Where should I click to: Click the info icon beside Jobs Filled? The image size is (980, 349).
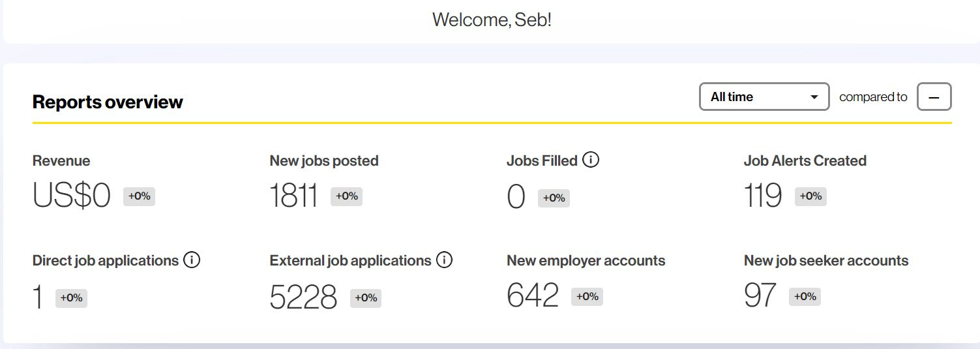[591, 160]
